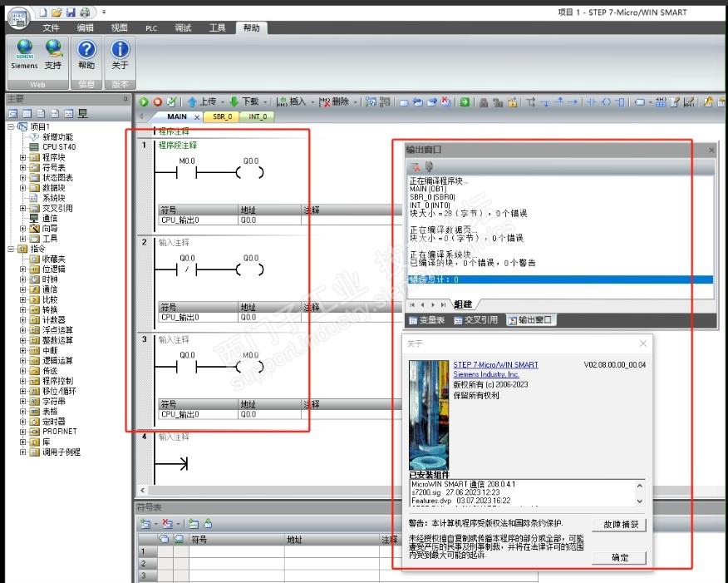Open the Delete dropdown arrow

[x=355, y=101]
